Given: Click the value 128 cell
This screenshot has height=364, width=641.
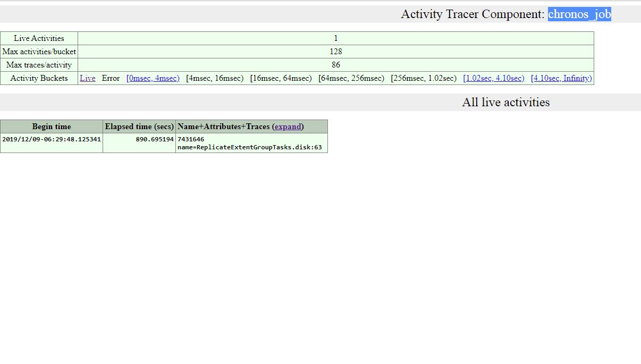Looking at the screenshot, I should tap(336, 52).
